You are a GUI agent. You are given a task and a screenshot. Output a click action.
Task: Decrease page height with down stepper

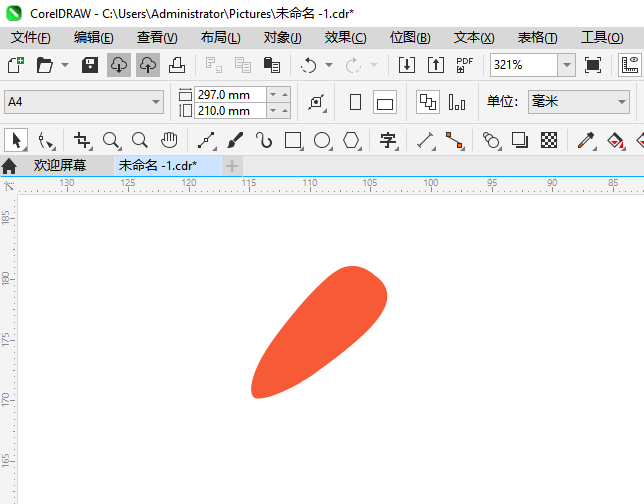[273, 111]
